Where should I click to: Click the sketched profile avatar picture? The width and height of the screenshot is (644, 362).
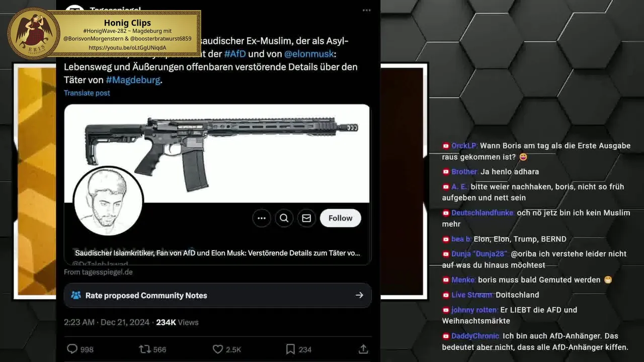click(108, 201)
